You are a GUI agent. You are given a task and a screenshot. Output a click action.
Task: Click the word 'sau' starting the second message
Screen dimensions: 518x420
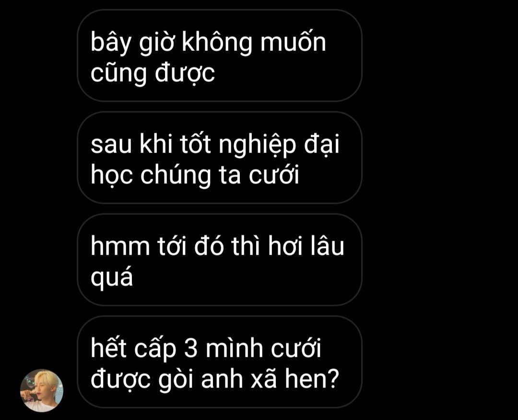coord(111,145)
